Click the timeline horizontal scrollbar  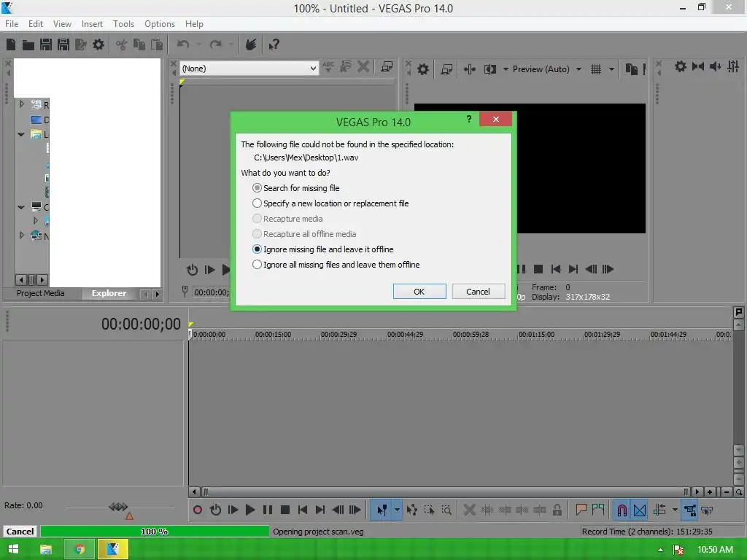point(444,492)
